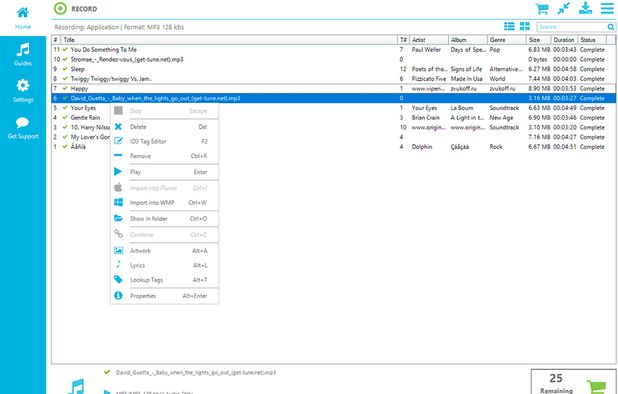Click the ID3 Tag Editor pencil icon
Screen dimensions: 618x394
click(x=118, y=141)
